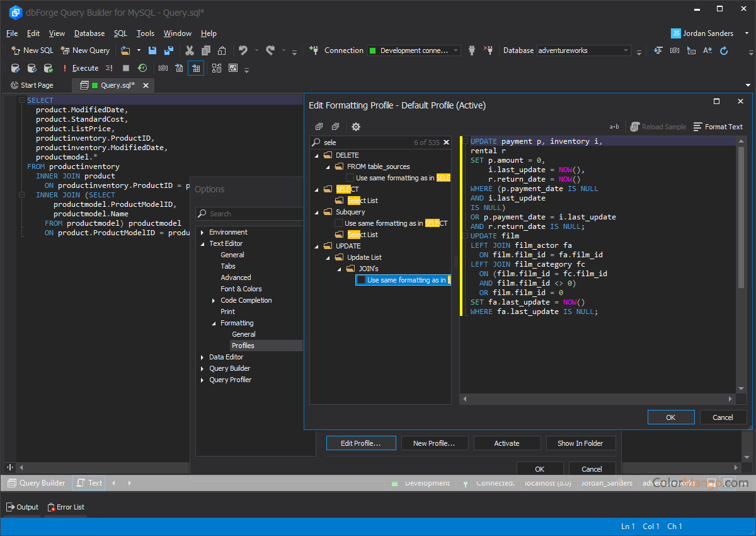The height and width of the screenshot is (536, 756).
Task: Click the Cut scissors icon
Action: pyautogui.click(x=189, y=50)
